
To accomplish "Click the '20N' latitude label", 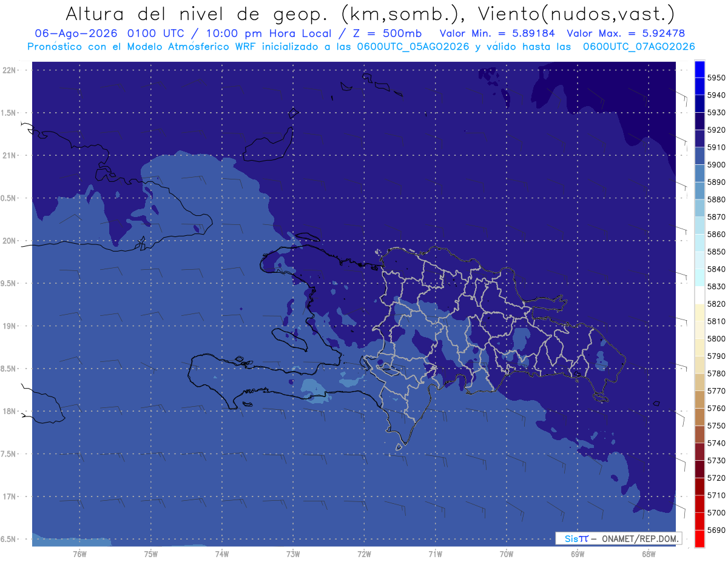I will (x=10, y=241).
